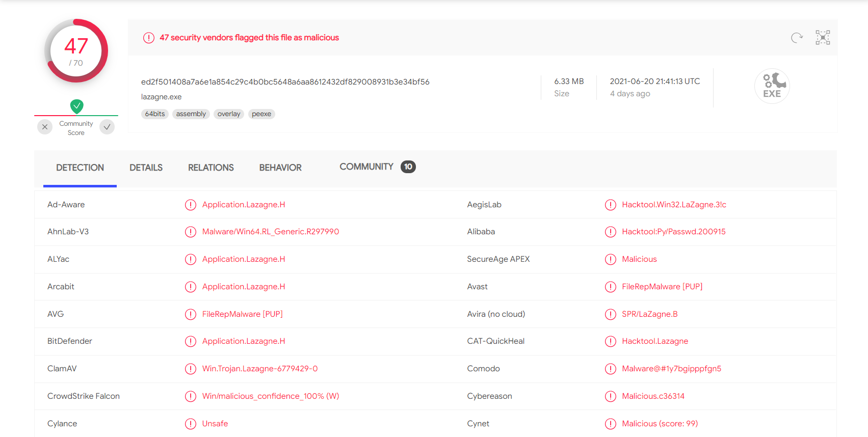Image resolution: width=868 pixels, height=437 pixels.
Task: Click the SecureAge APEX vendor name
Action: pos(498,259)
